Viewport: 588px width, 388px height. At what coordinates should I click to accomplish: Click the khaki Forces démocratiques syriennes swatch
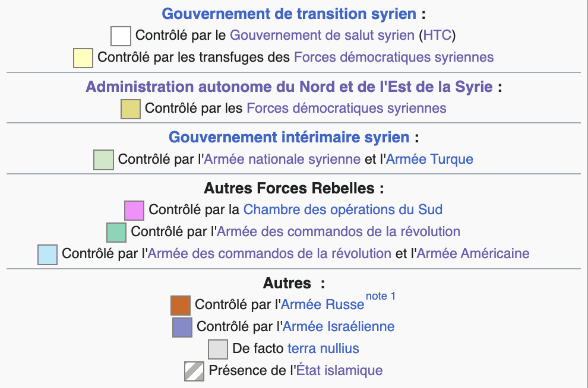point(130,109)
